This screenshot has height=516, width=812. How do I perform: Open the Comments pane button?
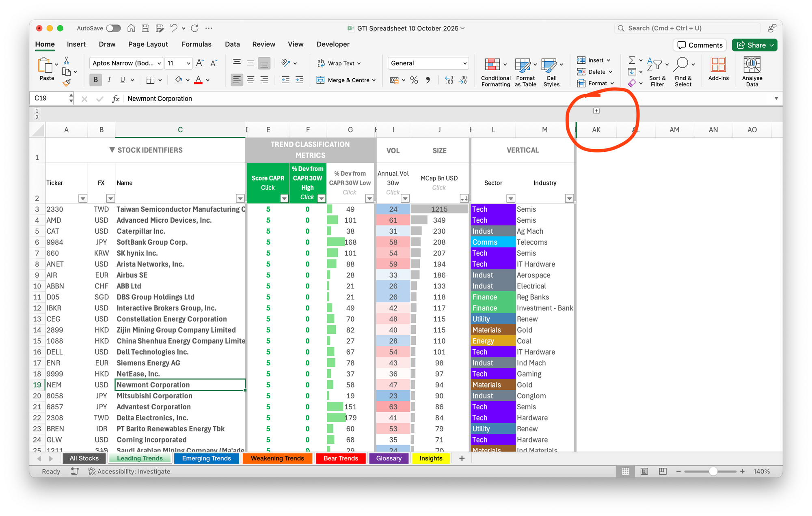pos(700,45)
